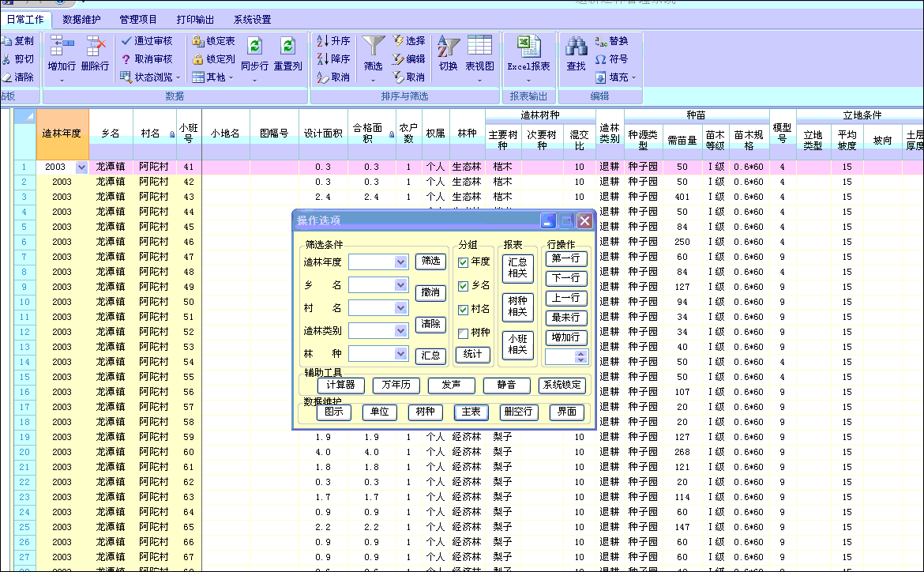Click the 符号 omega icon
This screenshot has height=572, width=924.
pos(600,59)
